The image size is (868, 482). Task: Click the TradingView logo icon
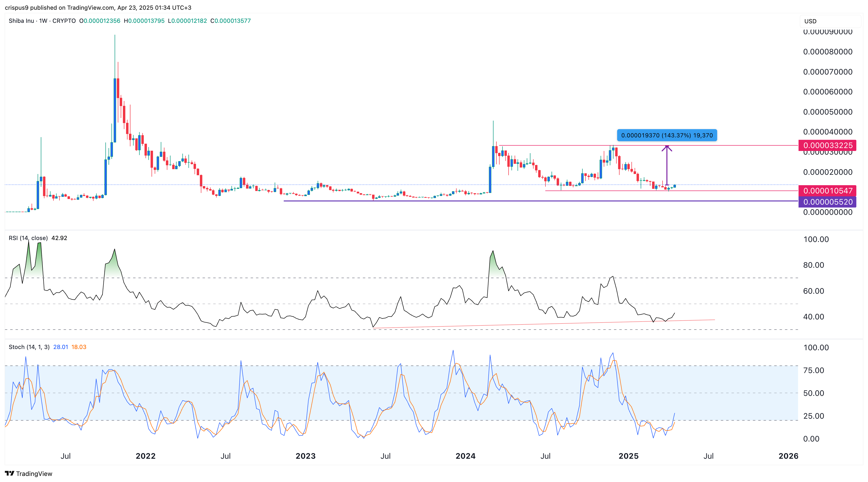[x=9, y=473]
